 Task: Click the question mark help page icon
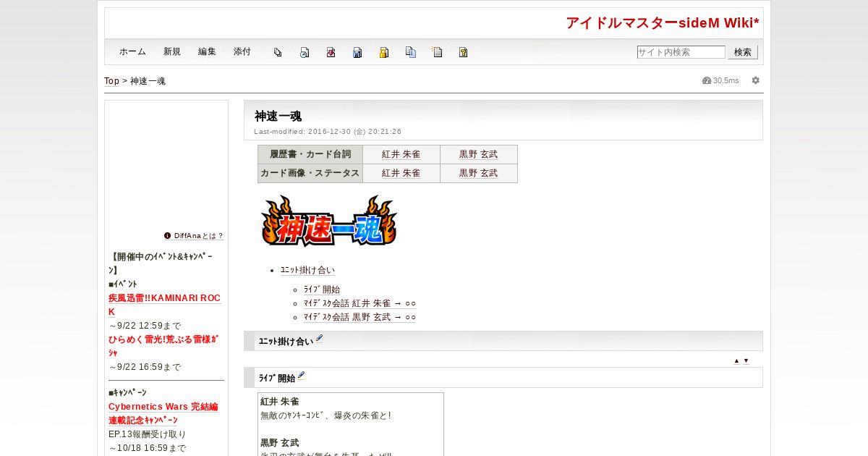(x=463, y=52)
